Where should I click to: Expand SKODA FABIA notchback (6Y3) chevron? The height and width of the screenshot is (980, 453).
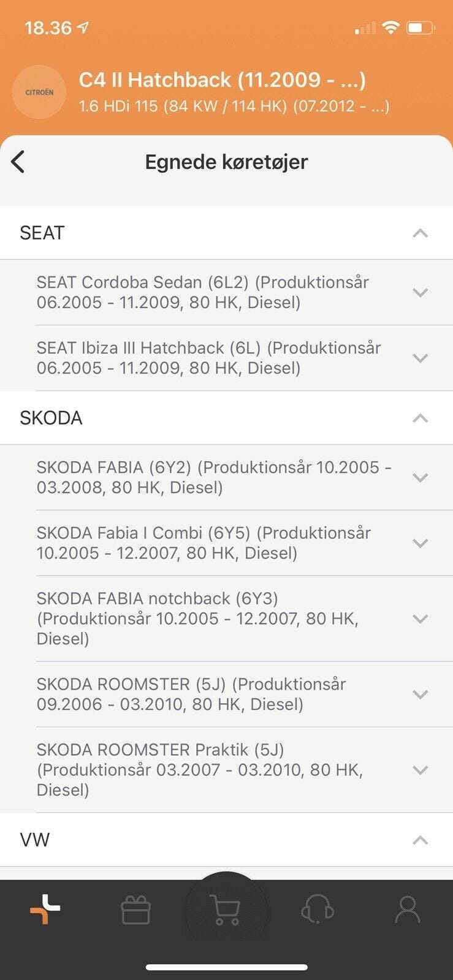pos(420,619)
